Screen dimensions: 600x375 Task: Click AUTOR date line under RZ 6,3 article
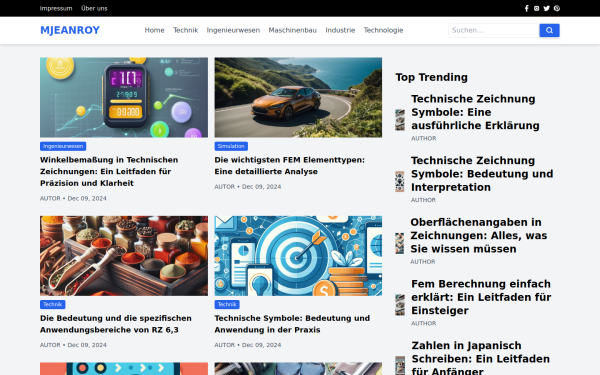(x=73, y=345)
